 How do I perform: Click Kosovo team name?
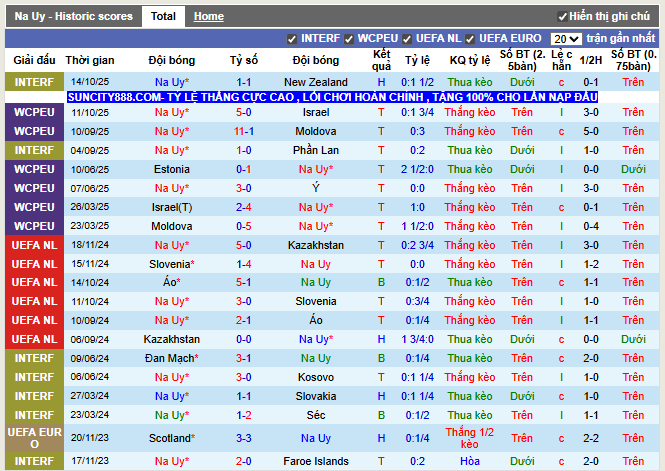[x=316, y=377]
